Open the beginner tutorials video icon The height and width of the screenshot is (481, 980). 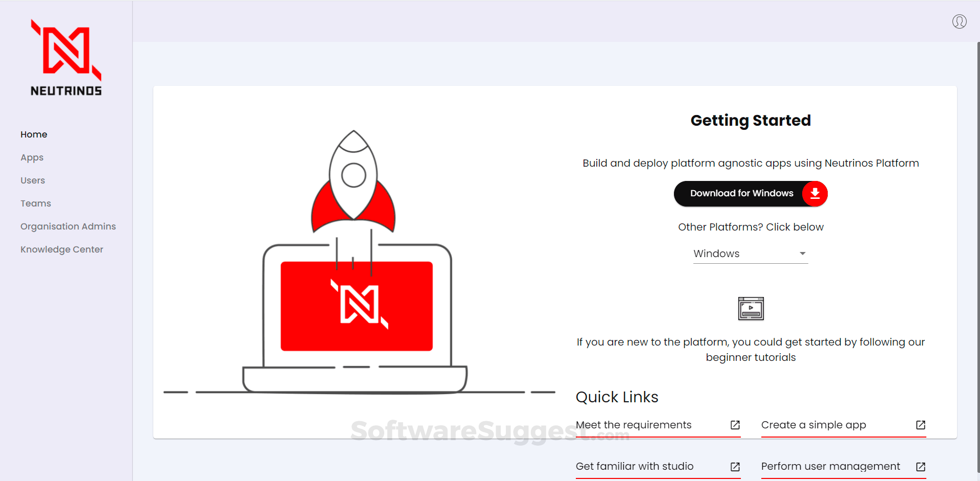pos(751,308)
